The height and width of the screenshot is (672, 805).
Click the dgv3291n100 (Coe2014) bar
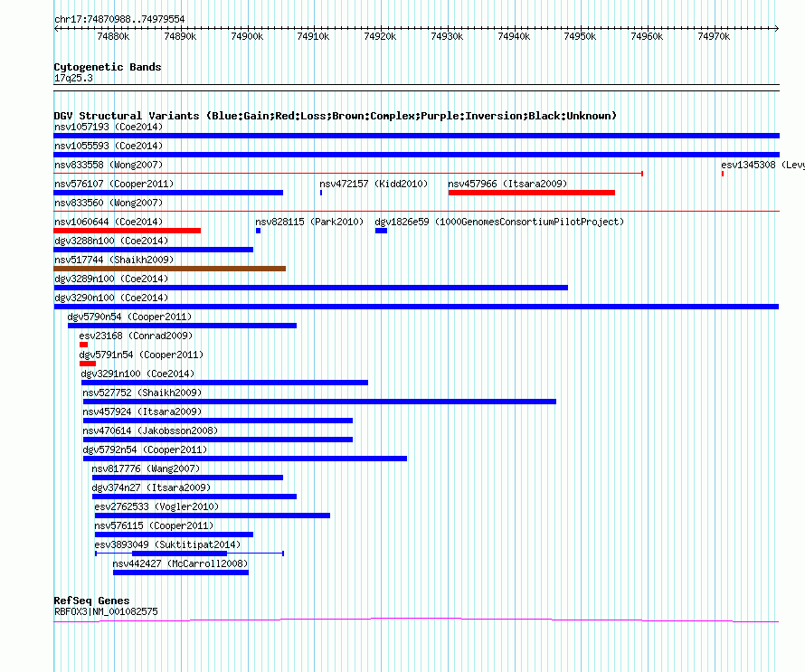click(x=225, y=383)
